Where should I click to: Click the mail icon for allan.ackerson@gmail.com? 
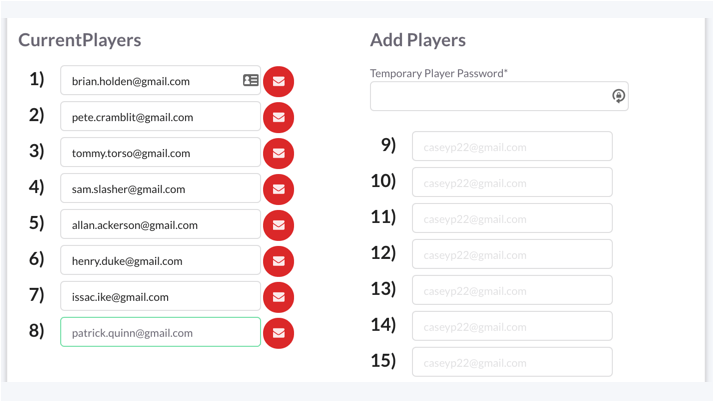[x=278, y=225]
